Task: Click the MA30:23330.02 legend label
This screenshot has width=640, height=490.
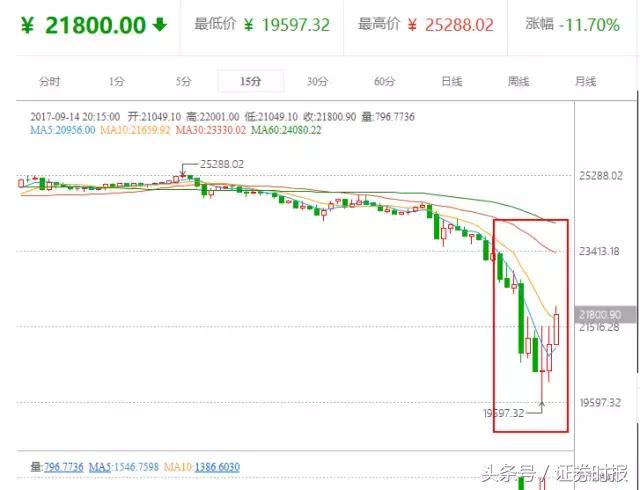Action: pyautogui.click(x=211, y=130)
